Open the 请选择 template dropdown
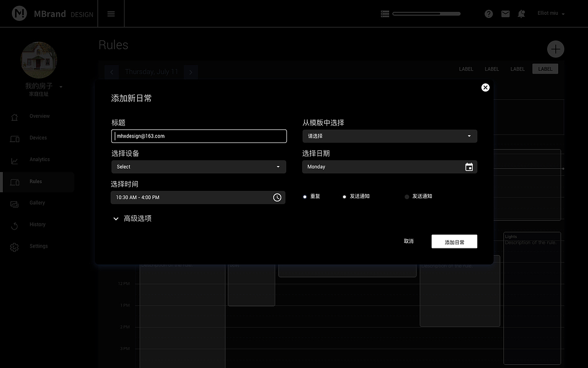588x368 pixels. (390, 136)
